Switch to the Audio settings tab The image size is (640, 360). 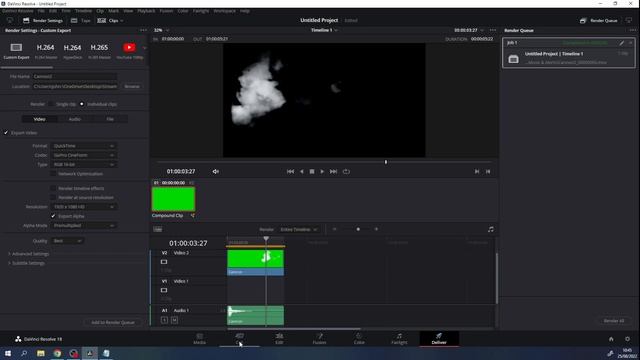click(x=75, y=119)
